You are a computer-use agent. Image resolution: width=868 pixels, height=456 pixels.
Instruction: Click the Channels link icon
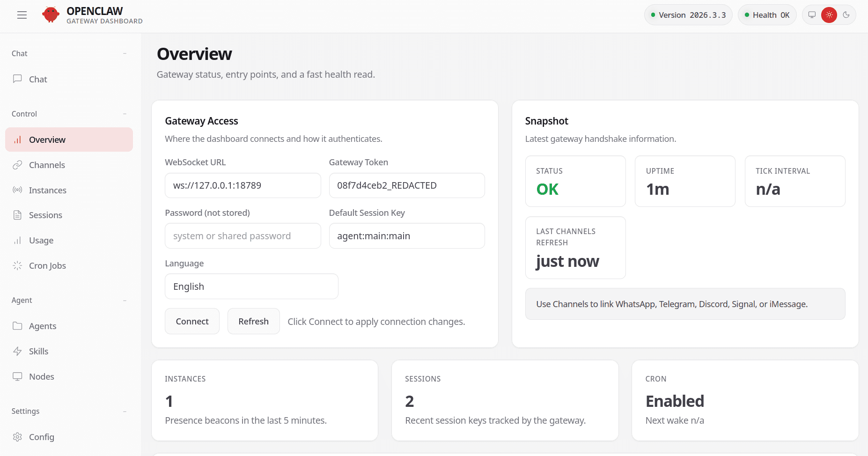tap(17, 165)
